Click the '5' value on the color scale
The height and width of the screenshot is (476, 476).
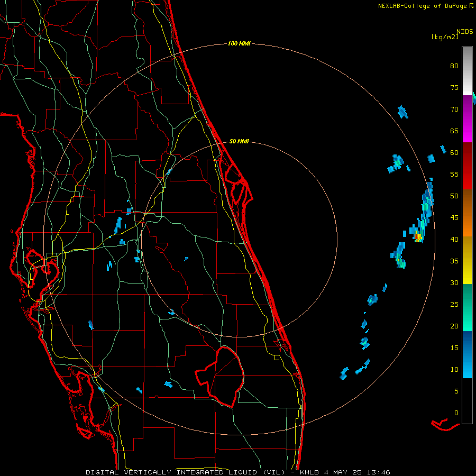456,391
